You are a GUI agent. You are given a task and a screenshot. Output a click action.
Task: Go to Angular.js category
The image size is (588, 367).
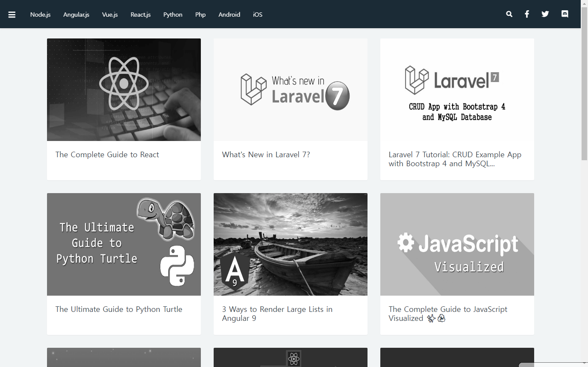(x=76, y=15)
